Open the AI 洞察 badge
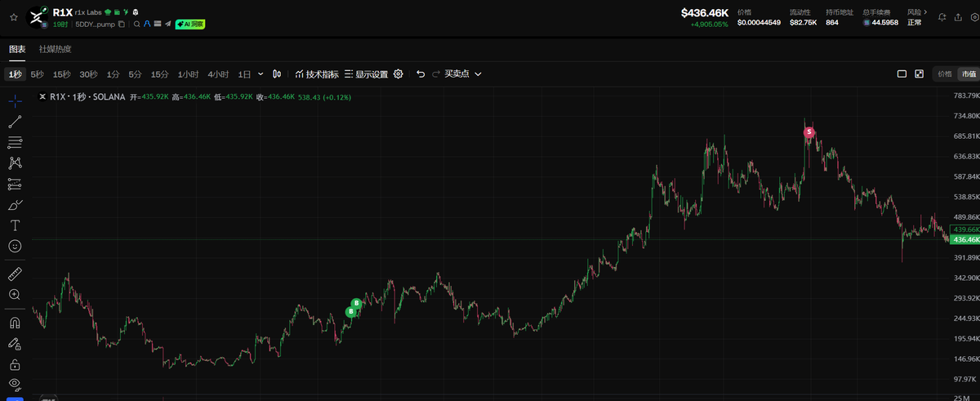 tap(190, 25)
